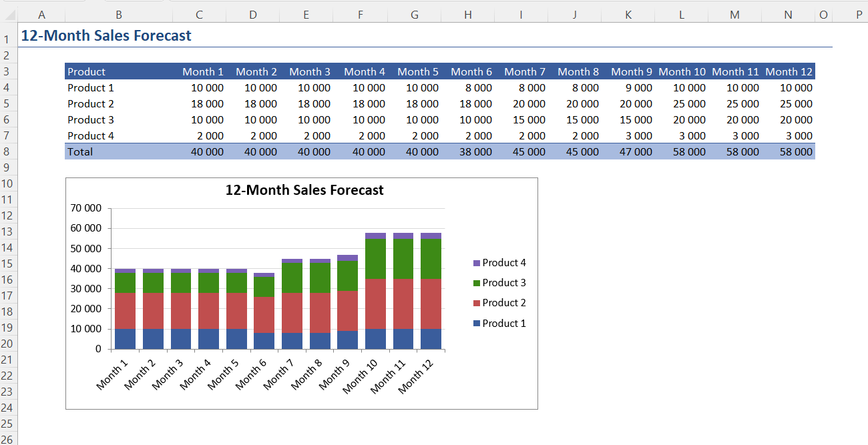Click Product 3 Month 8 value 15 000
Image resolution: width=868 pixels, height=445 pixels.
tap(575, 119)
